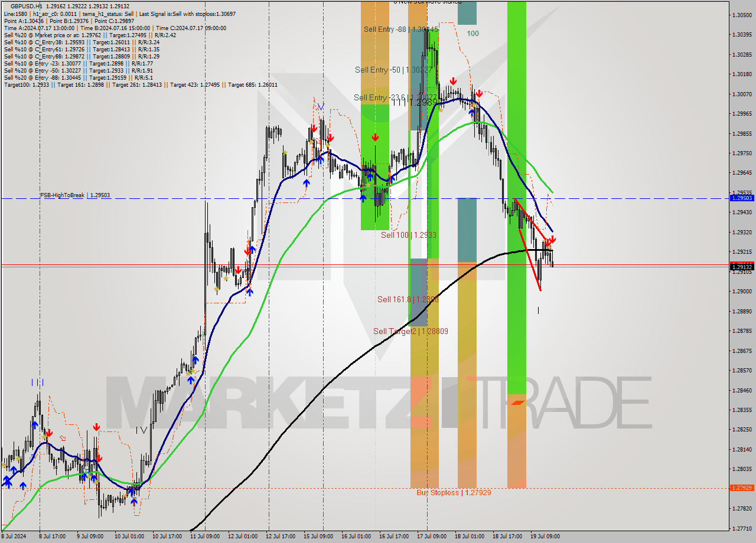Click the 1.28035 price axis label

(x=742, y=469)
